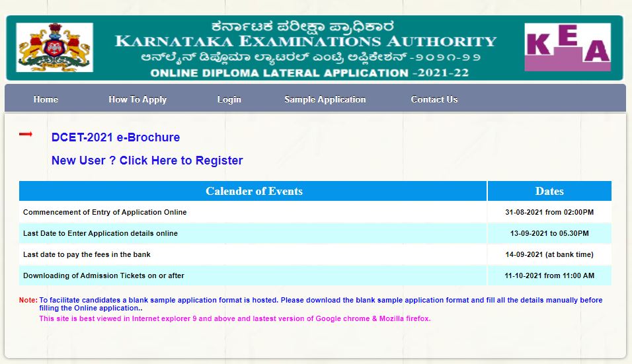Select the Last Date to Enter Application row
The height and width of the screenshot is (364, 632).
(100, 233)
